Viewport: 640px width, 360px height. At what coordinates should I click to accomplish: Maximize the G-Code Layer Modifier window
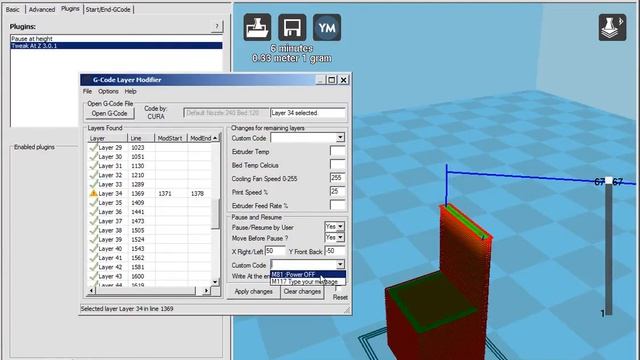pyautogui.click(x=332, y=80)
